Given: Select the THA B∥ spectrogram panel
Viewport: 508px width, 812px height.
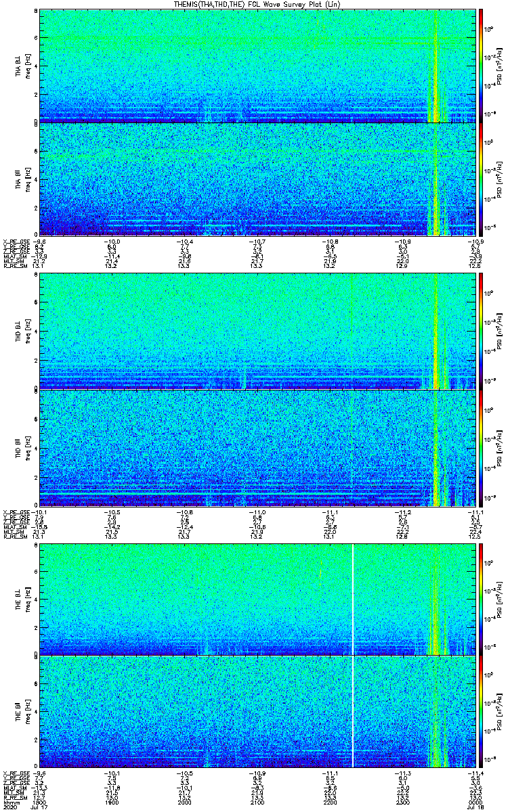Looking at the screenshot, I should tap(257, 179).
